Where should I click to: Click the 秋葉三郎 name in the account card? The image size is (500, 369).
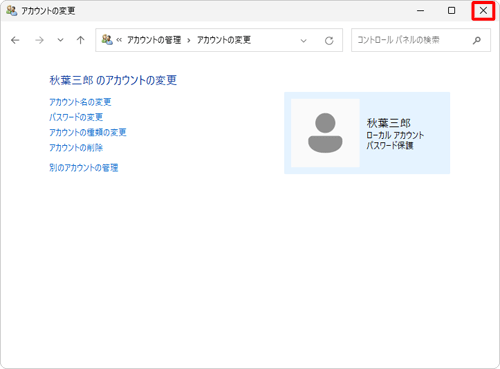tap(389, 123)
